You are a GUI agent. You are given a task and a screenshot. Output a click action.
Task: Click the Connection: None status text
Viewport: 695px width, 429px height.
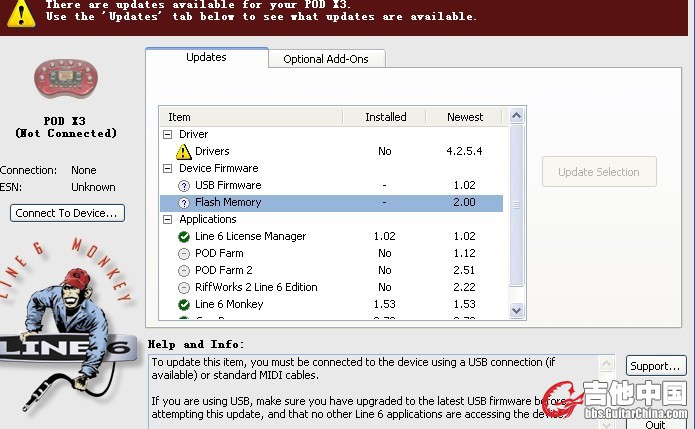(48, 171)
